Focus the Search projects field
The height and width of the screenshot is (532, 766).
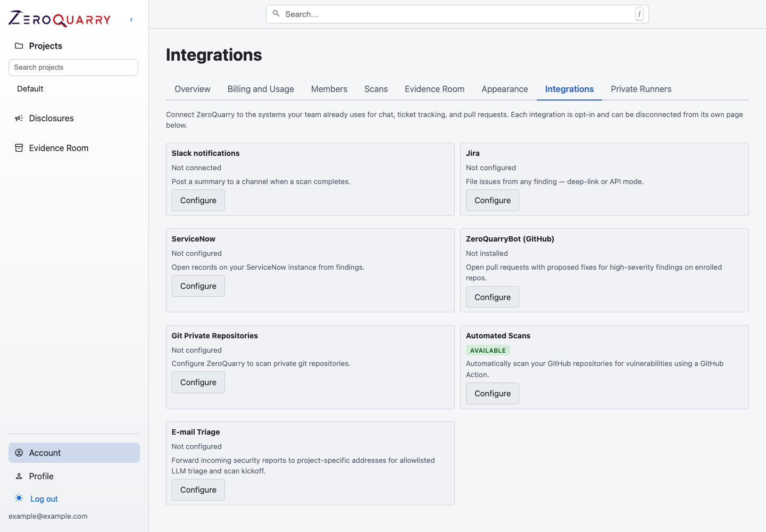tap(73, 68)
